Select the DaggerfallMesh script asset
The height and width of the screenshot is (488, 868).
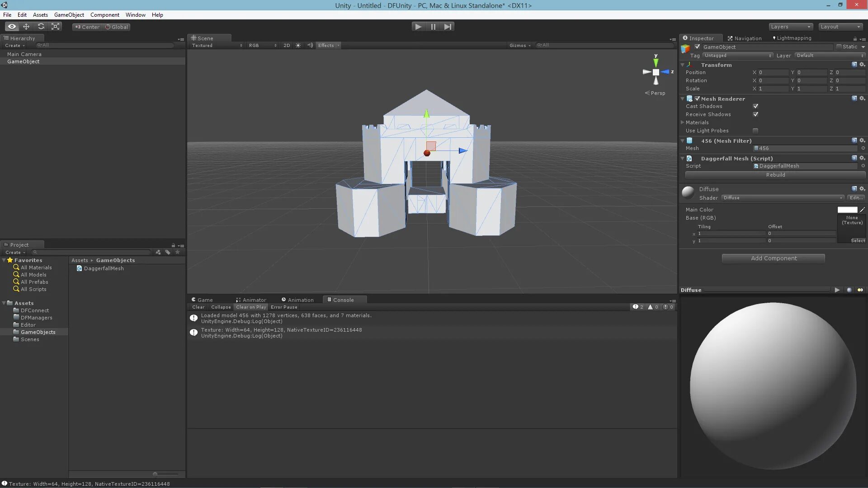104,268
